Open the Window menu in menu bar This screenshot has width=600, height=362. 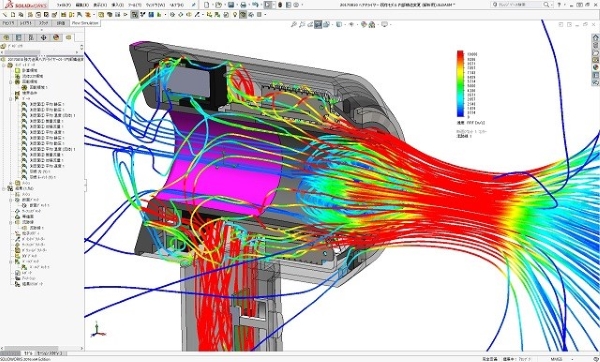point(155,5)
